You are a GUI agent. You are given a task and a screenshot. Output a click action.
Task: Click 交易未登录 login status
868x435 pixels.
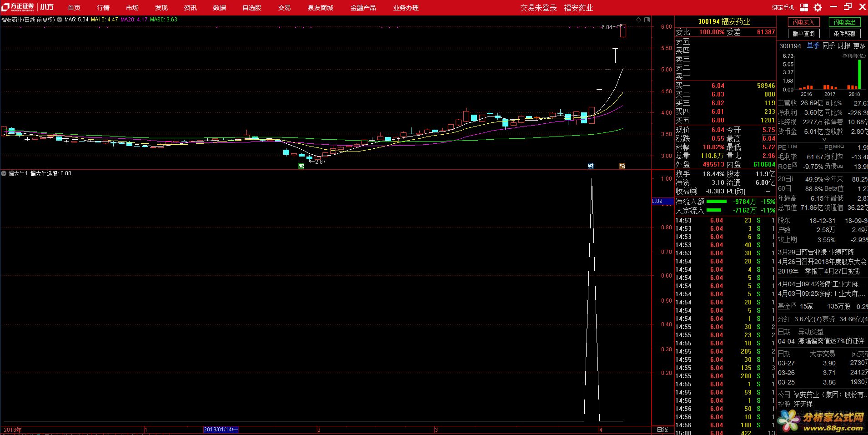[x=539, y=8]
